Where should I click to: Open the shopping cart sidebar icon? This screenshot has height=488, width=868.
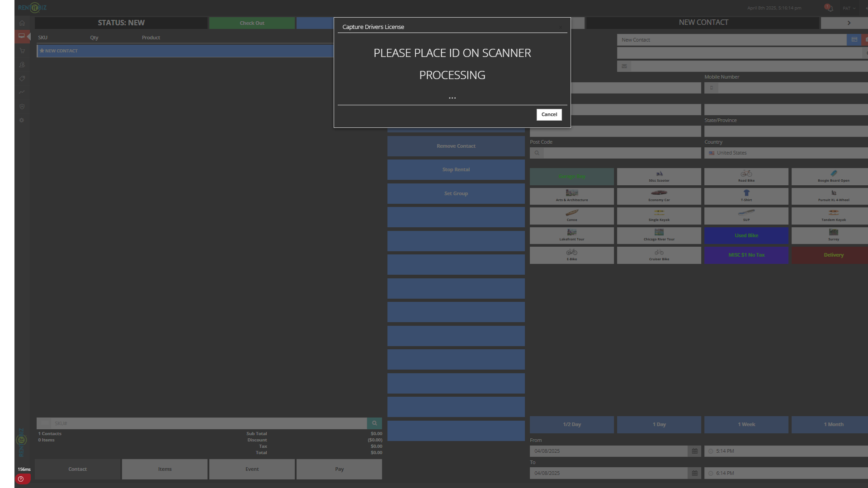[x=22, y=51]
